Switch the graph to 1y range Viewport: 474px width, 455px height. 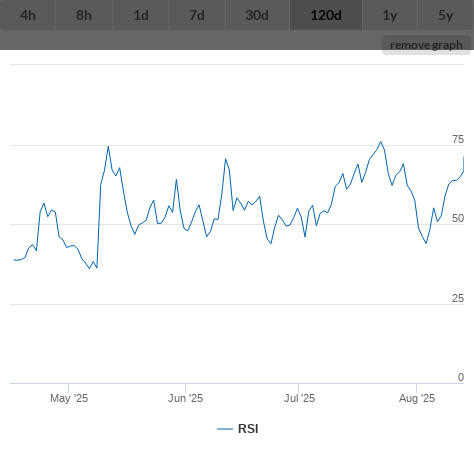(390, 15)
